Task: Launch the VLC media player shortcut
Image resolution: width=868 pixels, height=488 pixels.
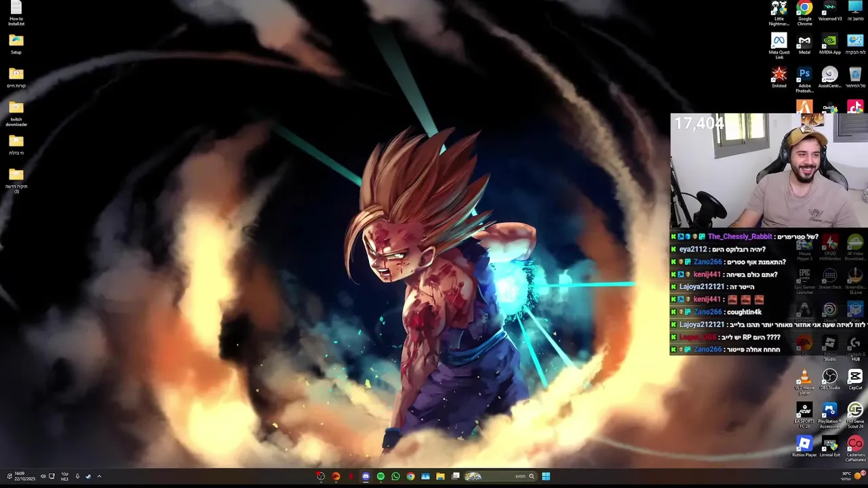Action: coord(804,382)
